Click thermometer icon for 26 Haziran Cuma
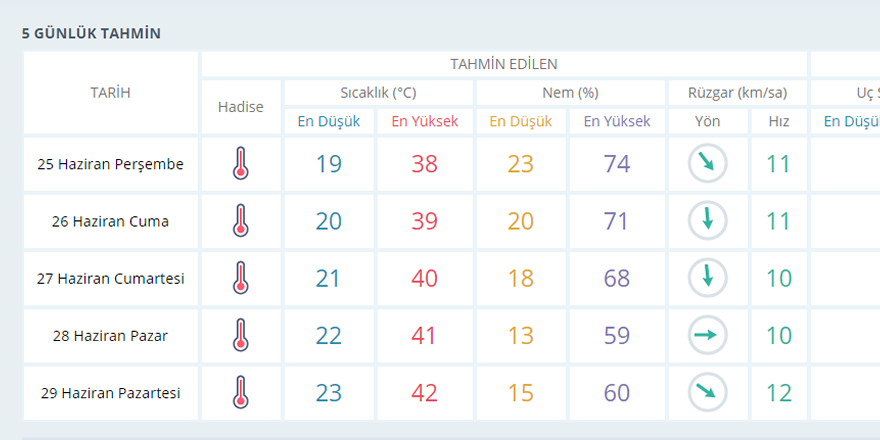880x440 pixels. 241,221
